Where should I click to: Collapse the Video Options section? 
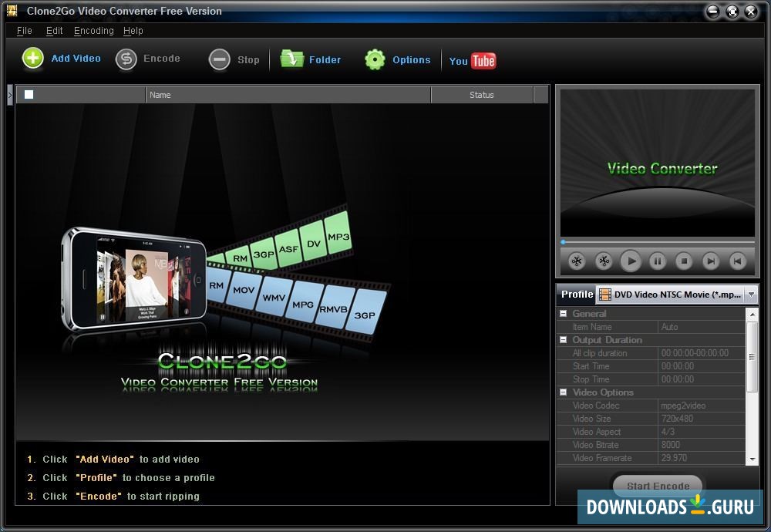(x=564, y=392)
